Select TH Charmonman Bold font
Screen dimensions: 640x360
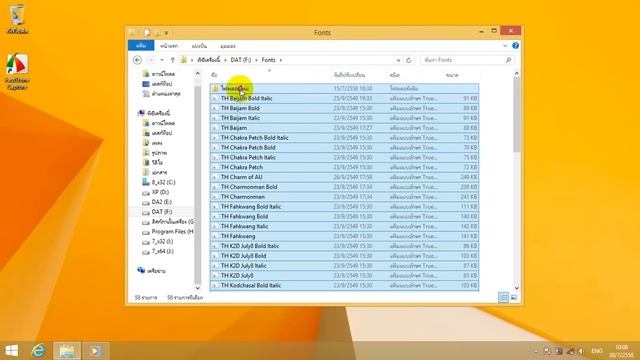pos(344,187)
